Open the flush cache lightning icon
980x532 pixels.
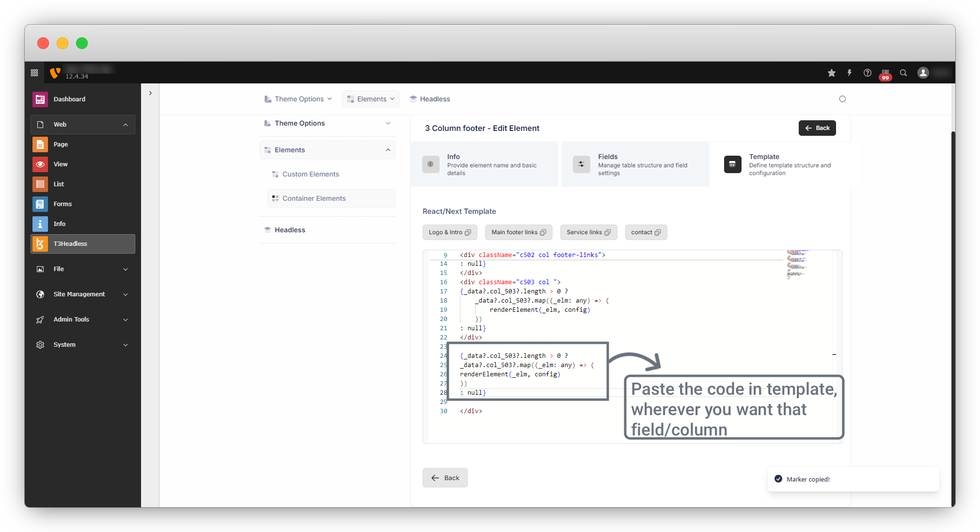[x=850, y=73]
